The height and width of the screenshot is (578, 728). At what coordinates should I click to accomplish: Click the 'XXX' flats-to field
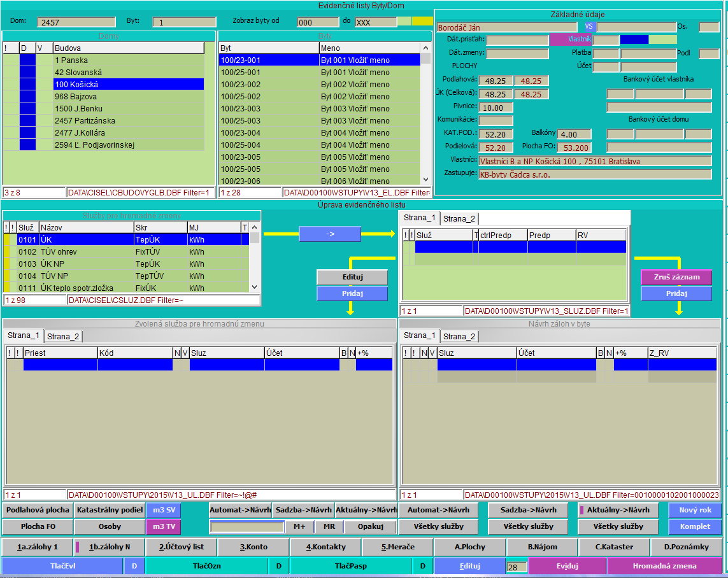tap(376, 22)
